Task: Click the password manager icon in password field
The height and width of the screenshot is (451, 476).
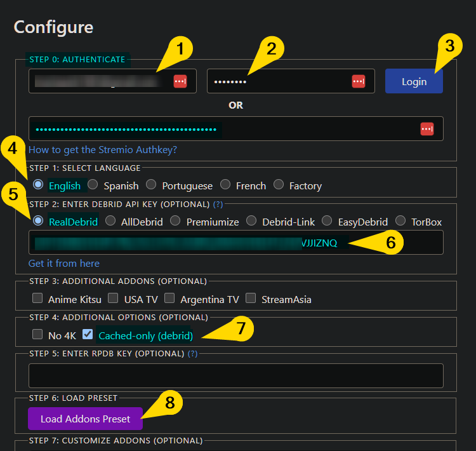Action: point(358,81)
